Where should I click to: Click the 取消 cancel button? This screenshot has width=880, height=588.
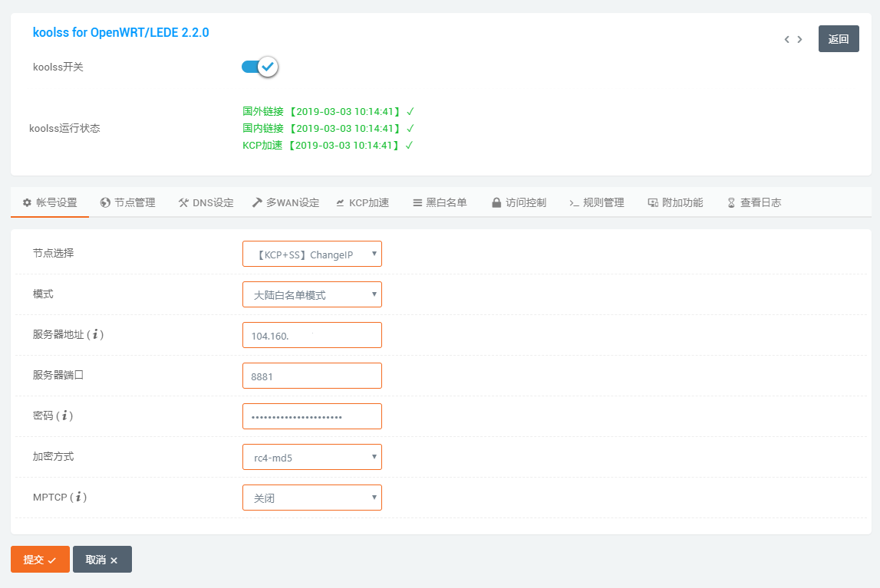coord(102,560)
